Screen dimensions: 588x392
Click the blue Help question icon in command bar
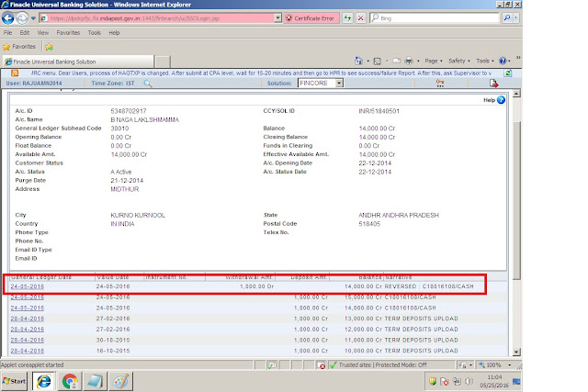503,61
